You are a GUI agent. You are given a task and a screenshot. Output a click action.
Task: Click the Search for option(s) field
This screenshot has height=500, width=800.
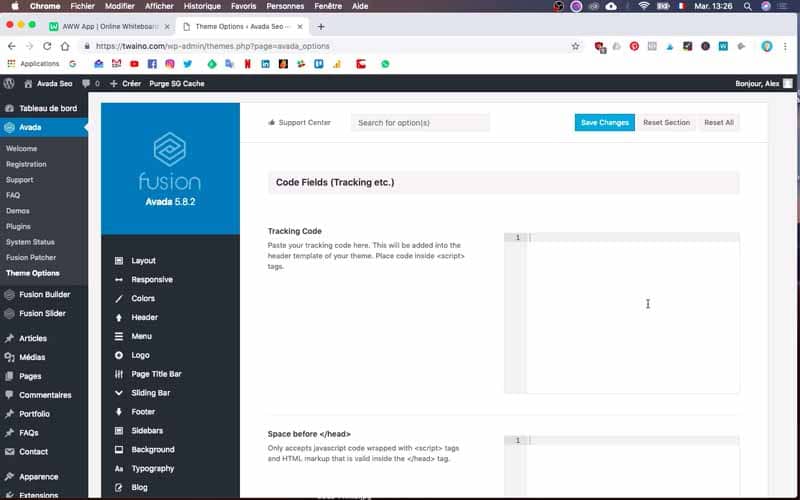tap(420, 122)
